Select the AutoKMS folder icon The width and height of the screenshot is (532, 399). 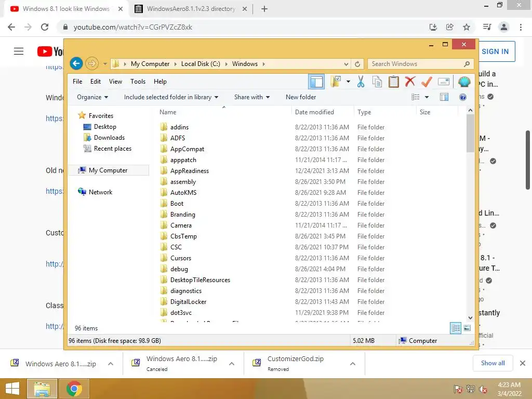(164, 192)
